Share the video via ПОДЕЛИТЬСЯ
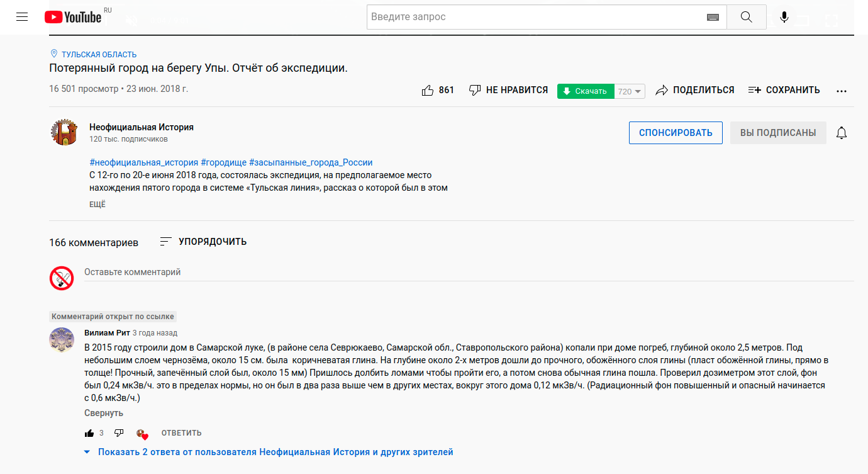 695,90
